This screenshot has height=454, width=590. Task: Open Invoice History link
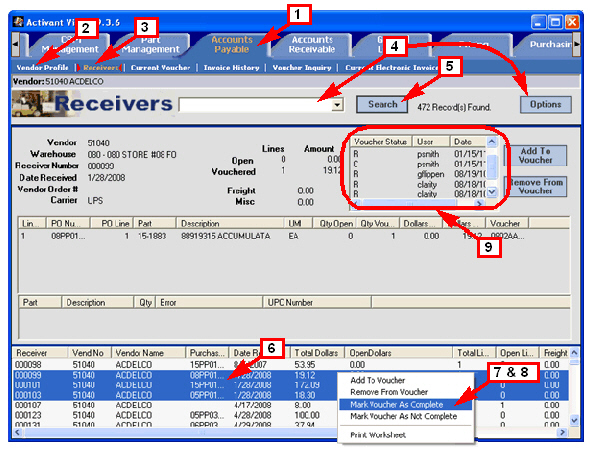(x=231, y=68)
